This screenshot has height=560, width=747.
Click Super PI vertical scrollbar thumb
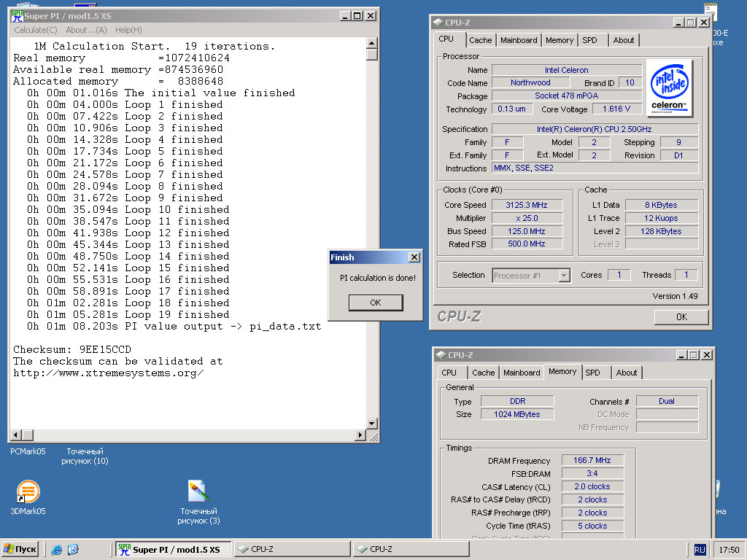[372, 54]
